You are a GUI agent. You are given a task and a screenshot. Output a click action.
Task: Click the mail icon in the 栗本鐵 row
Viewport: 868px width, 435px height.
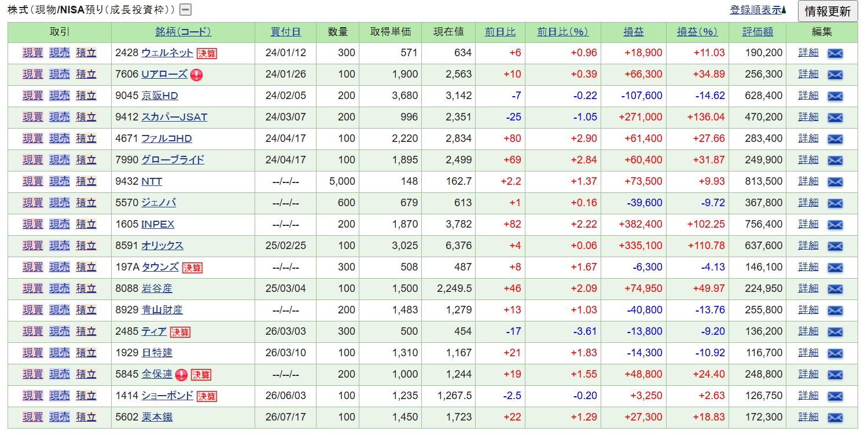pyautogui.click(x=835, y=418)
